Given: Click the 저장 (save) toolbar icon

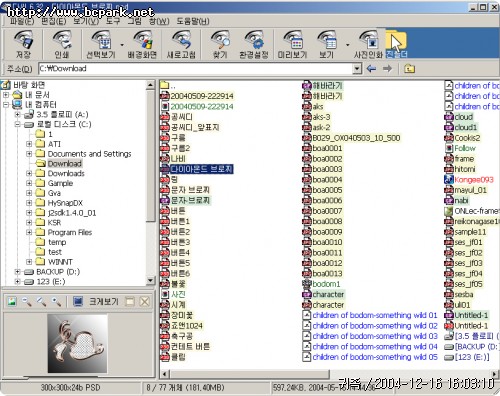Looking at the screenshot, I should (23, 44).
